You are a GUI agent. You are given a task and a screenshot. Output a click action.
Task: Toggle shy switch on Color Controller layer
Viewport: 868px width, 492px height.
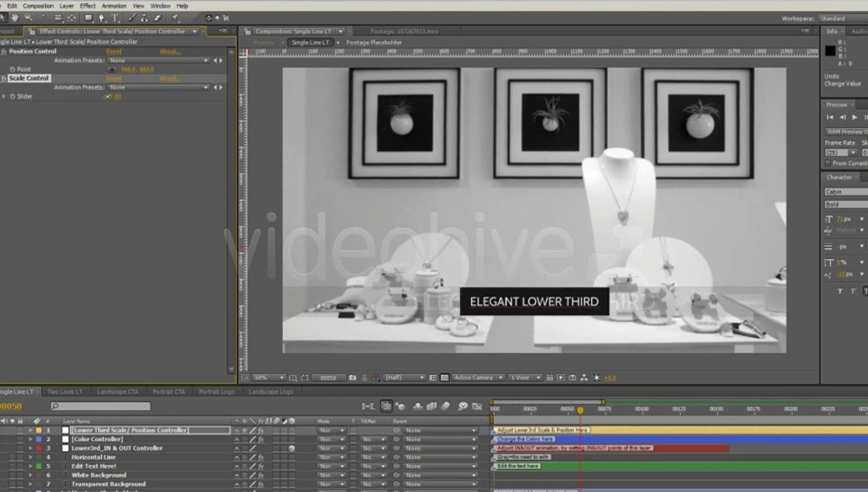[x=237, y=439]
